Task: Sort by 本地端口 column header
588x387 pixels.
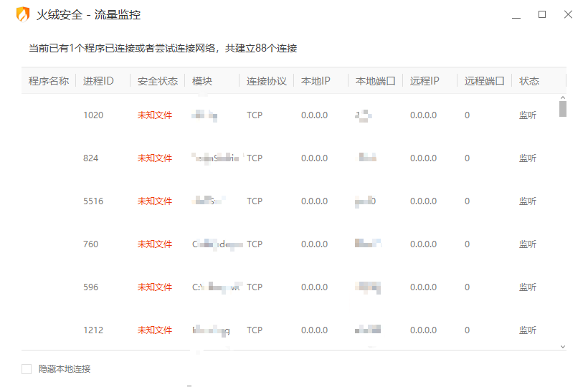Action: coord(375,81)
